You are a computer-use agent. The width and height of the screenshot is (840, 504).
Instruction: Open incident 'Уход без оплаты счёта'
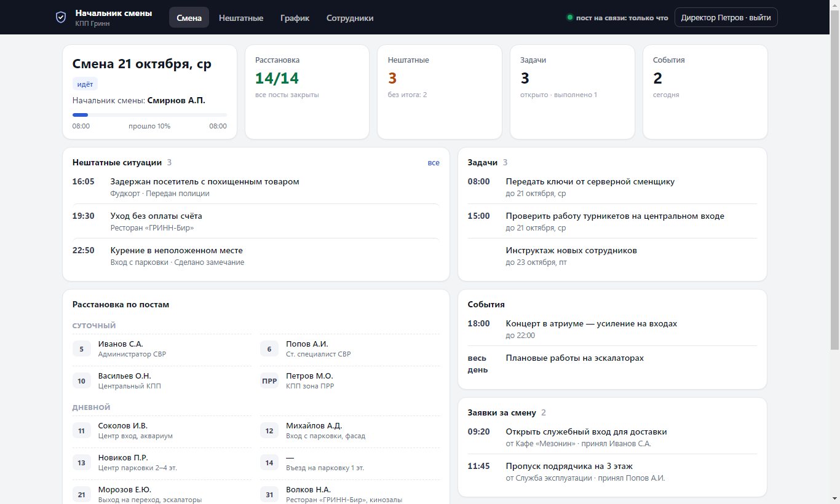coord(256,221)
